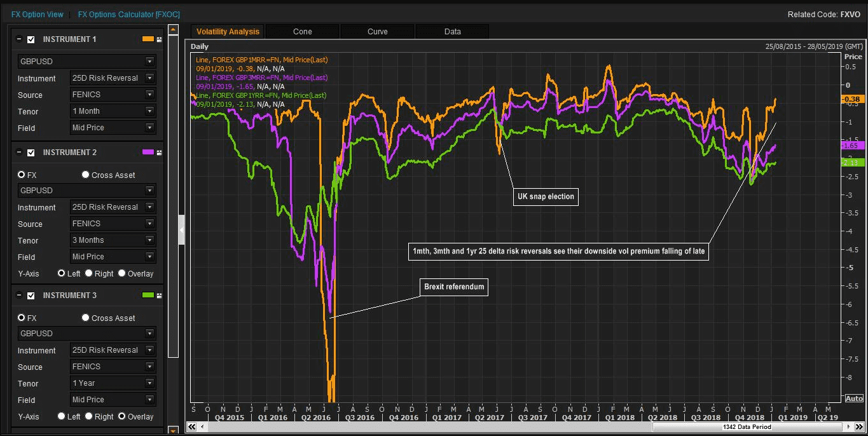Open Instrument 2 25D Risk Reversal dropdown

click(x=113, y=207)
